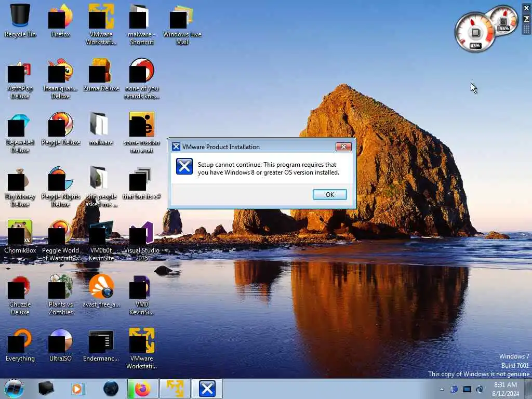Select the Peggle Nights Deluxe desktop icon
The image size is (532, 399).
(x=60, y=187)
